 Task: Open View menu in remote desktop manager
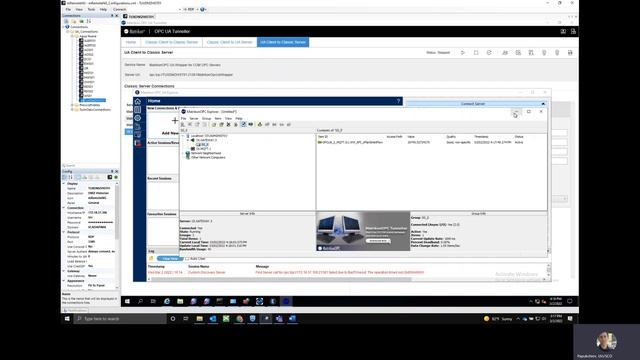point(79,9)
